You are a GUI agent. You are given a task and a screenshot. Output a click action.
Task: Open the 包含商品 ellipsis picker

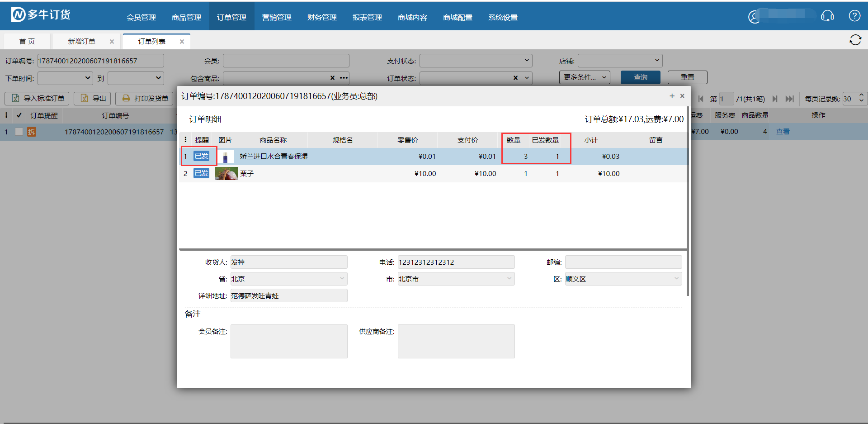[344, 78]
